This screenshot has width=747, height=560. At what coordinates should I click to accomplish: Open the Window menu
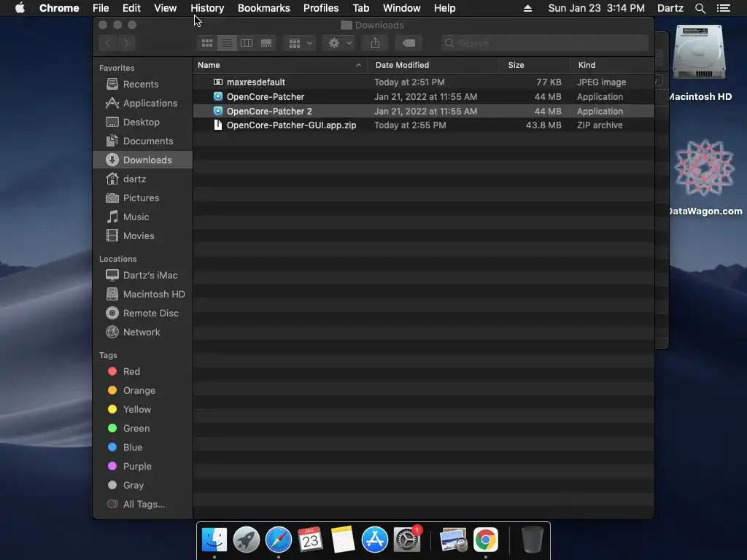tap(402, 8)
